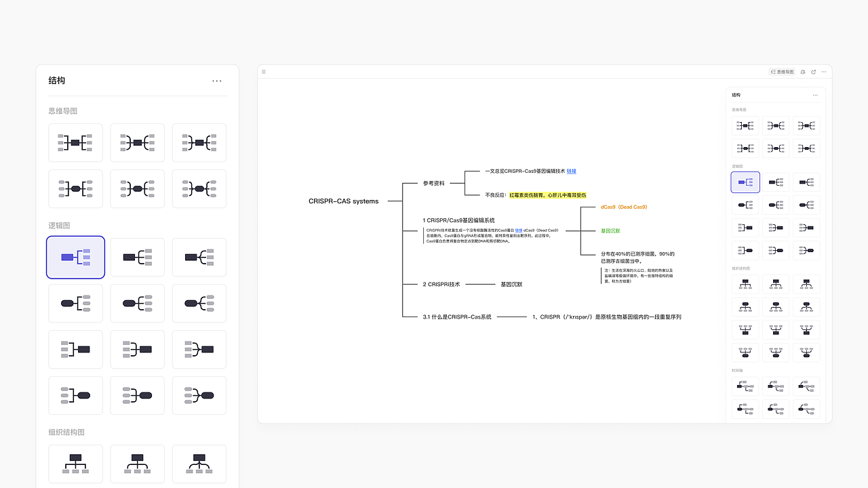The width and height of the screenshot is (868, 488).
Task: App window panel: timeline layout, rectangle root, curved lines
Action: click(806, 386)
